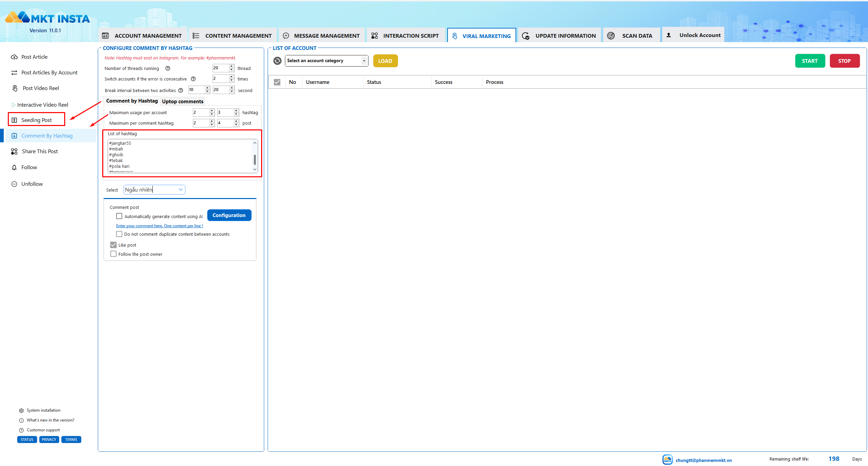Click the Comment By Hashtag icon

click(14, 136)
